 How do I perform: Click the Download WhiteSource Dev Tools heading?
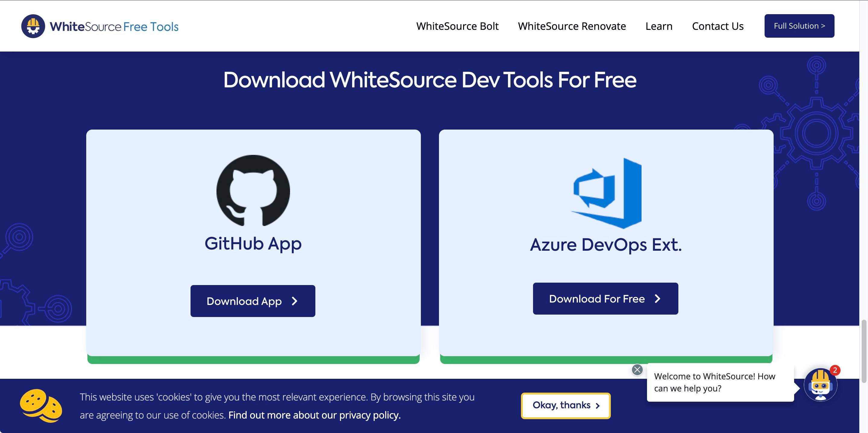pyautogui.click(x=430, y=80)
